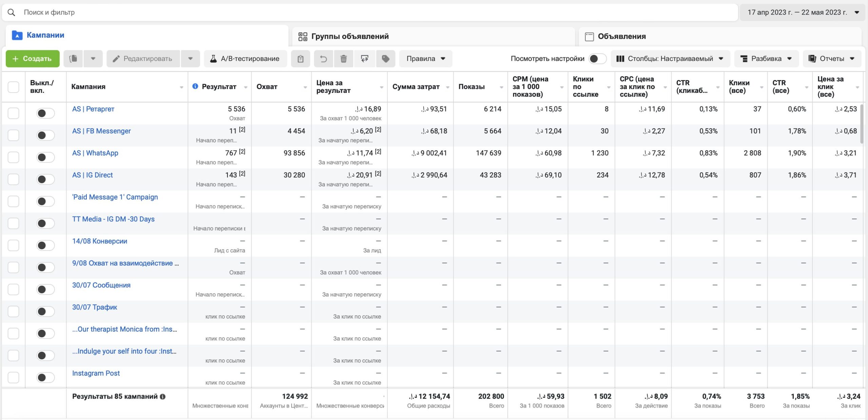
Task: Toggle the 9/08 Охват на взаимодействие switch
Action: [x=45, y=267]
